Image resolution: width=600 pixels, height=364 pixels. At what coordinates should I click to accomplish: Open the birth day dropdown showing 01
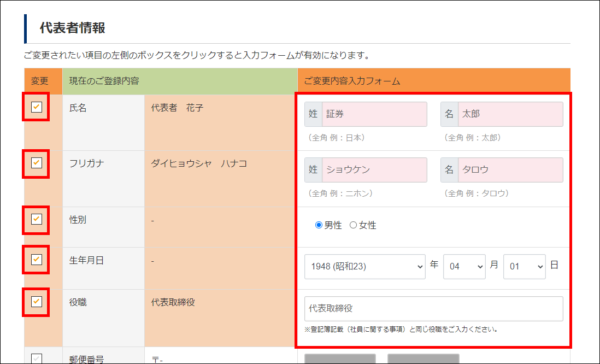[x=524, y=266]
